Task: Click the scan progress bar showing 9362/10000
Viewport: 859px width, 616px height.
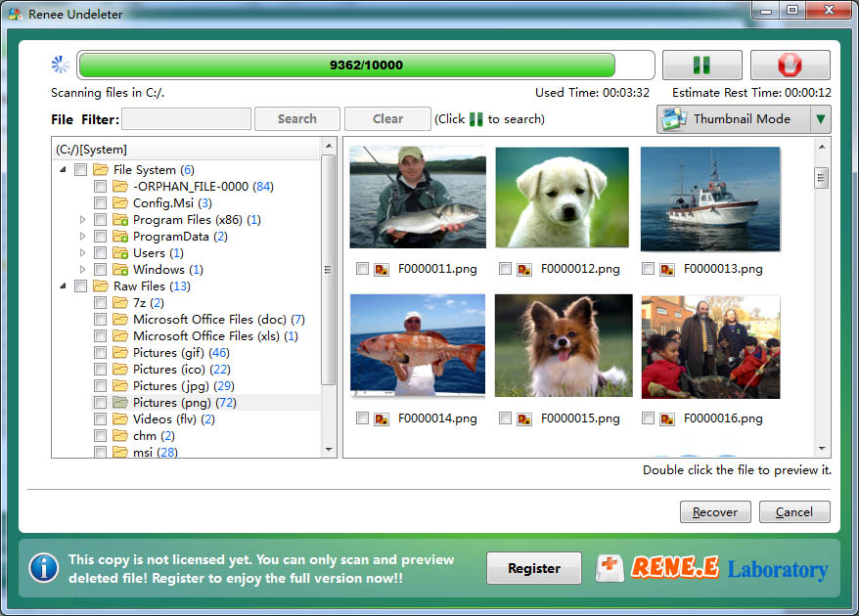Action: point(366,66)
